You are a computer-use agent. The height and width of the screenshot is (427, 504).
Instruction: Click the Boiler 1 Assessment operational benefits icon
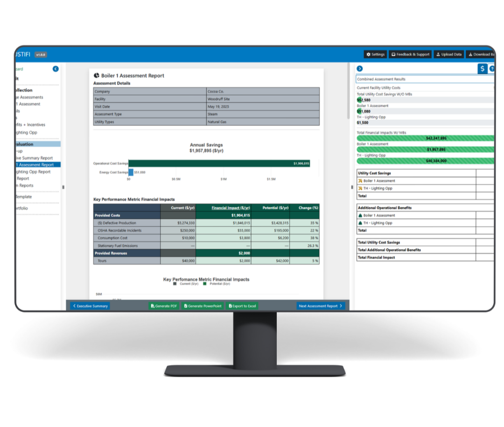[360, 215]
